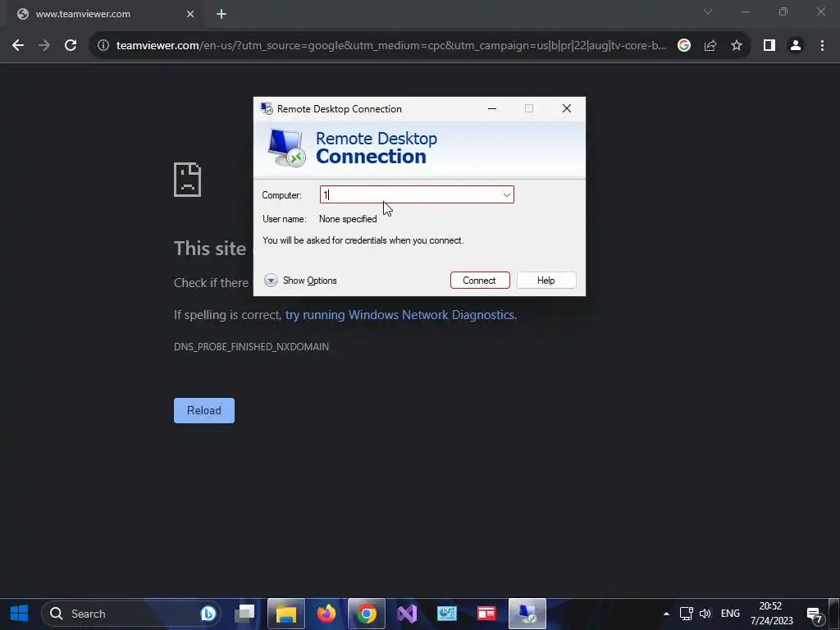Minimize the Remote Desktop Connection dialog
The image size is (840, 630).
(x=492, y=109)
